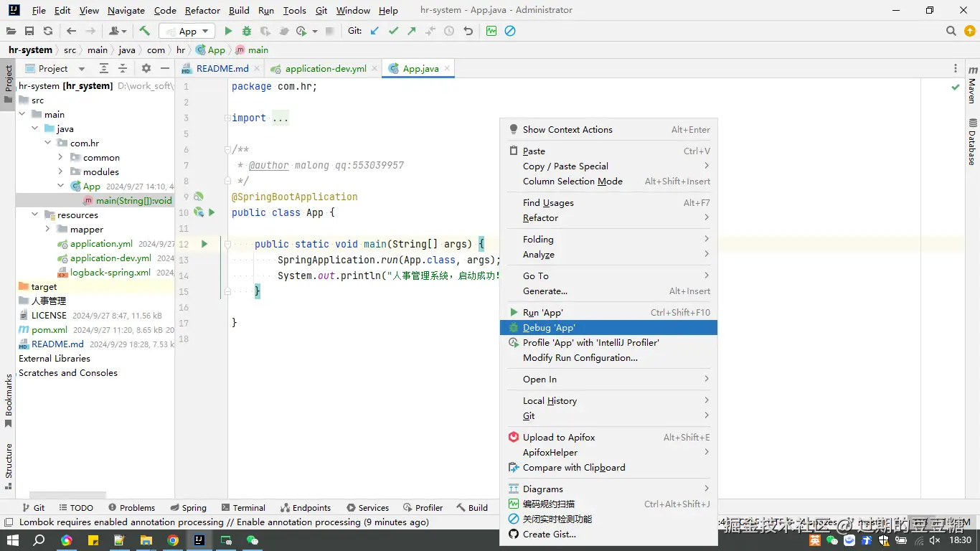This screenshot has width=980, height=551.
Task: Click the Git Commit checkmark icon
Action: (393, 31)
